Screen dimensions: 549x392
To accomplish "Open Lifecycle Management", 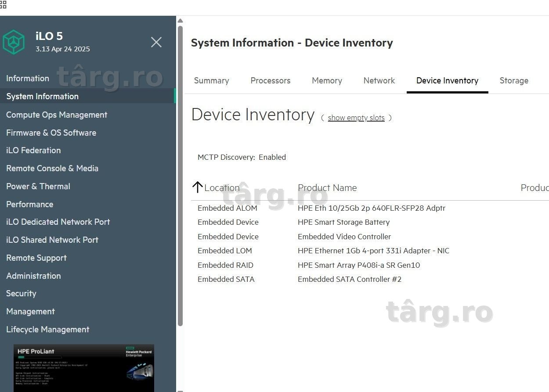I will [47, 329].
